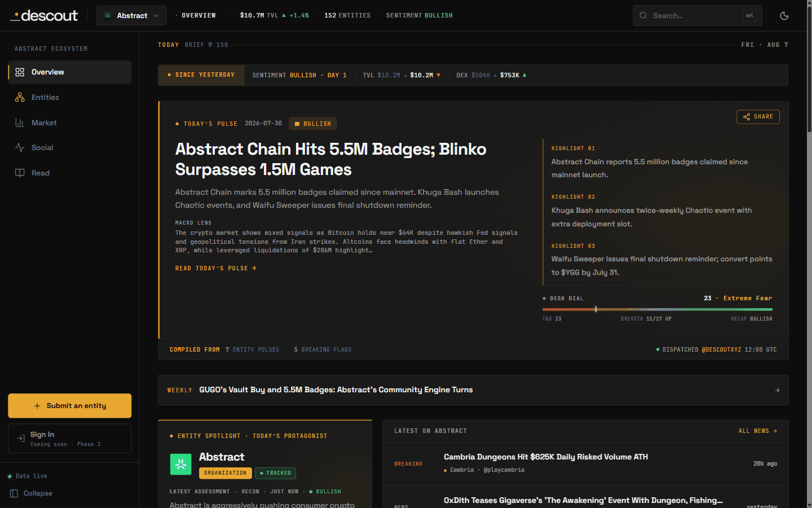Open OxDith Teases Gigaverse's news item

click(x=583, y=501)
